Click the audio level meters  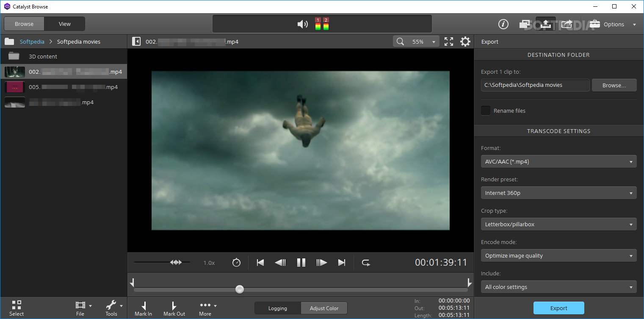pyautogui.click(x=322, y=24)
